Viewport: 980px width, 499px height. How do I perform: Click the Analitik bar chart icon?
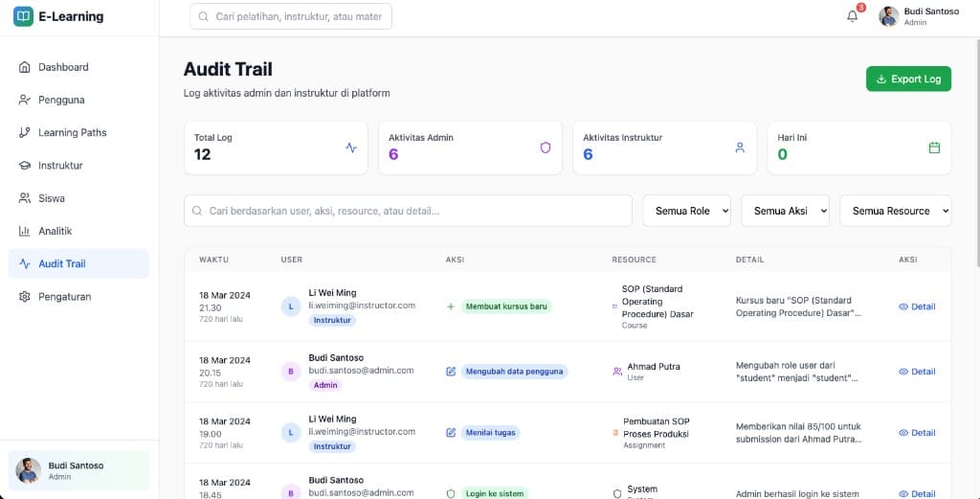coord(24,232)
